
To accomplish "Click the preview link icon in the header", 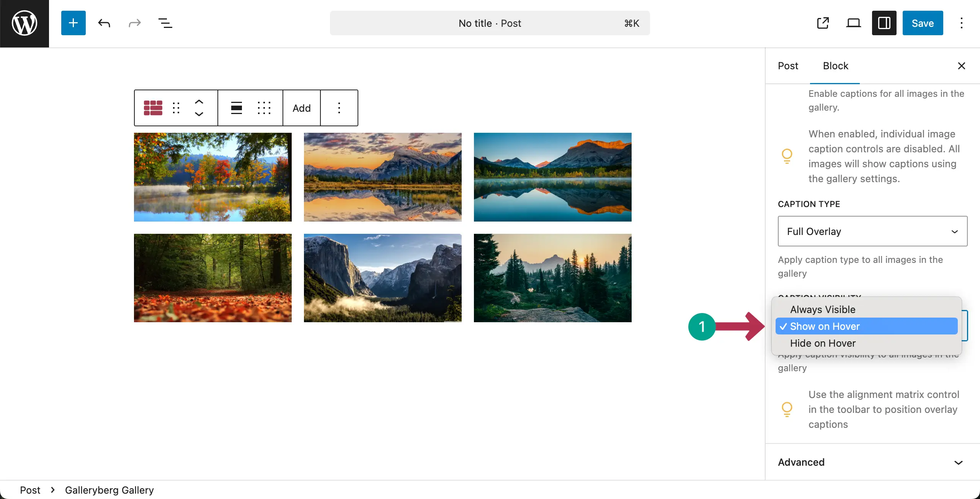I will (x=823, y=23).
